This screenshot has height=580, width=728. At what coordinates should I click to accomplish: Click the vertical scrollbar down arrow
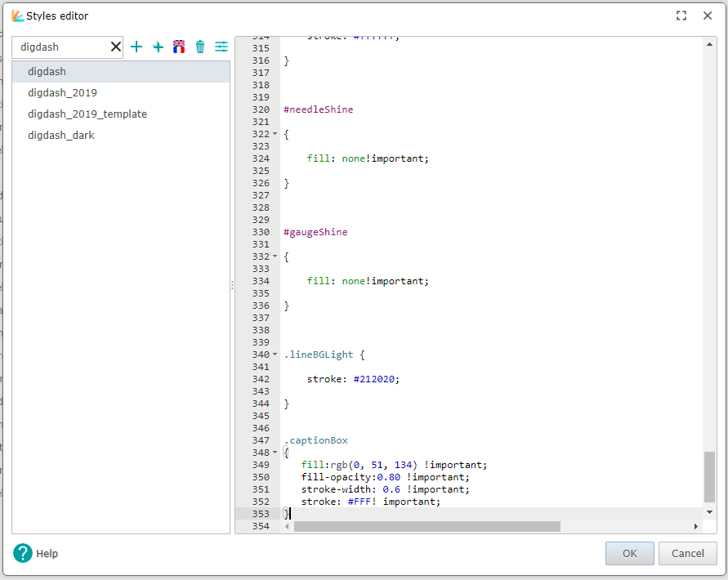(x=709, y=512)
